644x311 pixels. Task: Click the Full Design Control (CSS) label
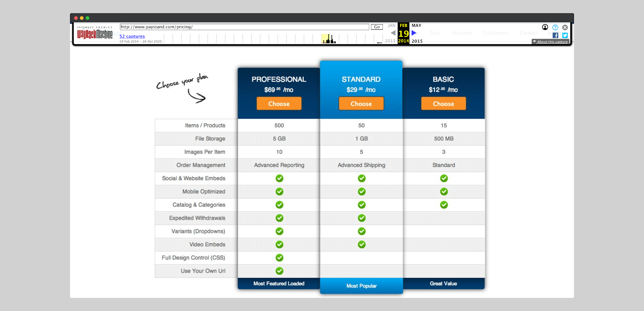point(194,258)
